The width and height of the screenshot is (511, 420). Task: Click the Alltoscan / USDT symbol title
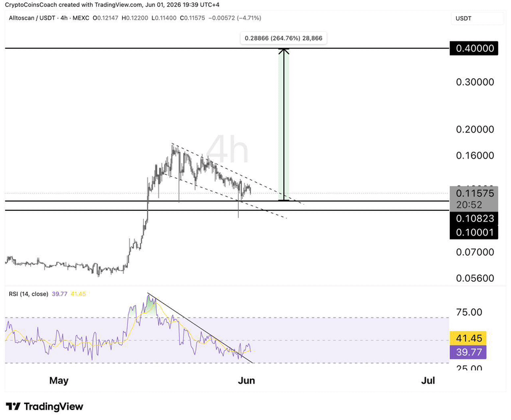32,18
